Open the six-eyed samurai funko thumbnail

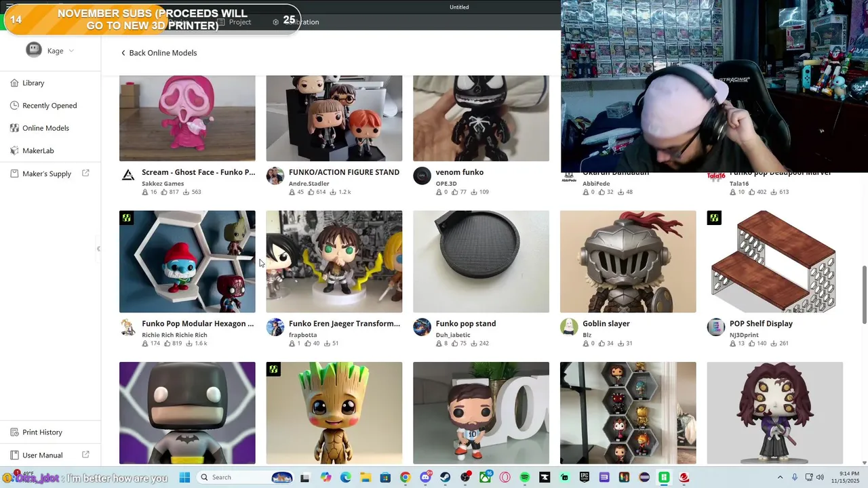(x=774, y=413)
